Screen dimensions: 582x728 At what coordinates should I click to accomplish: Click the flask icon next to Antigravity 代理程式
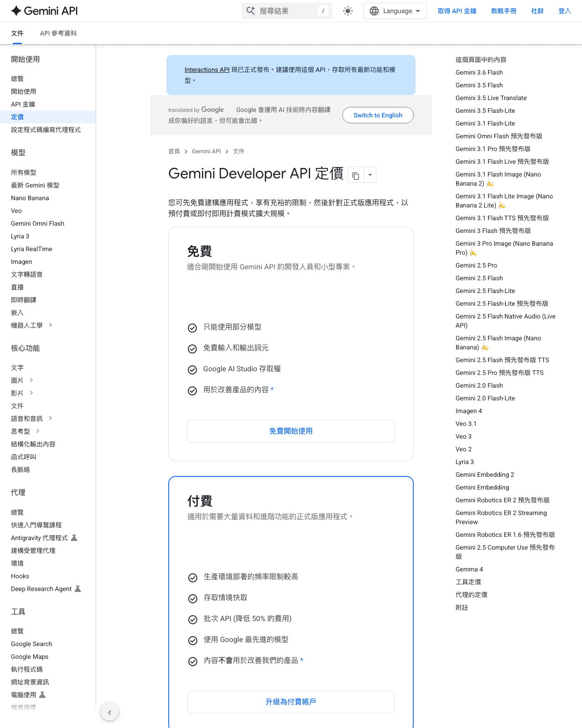(75, 538)
